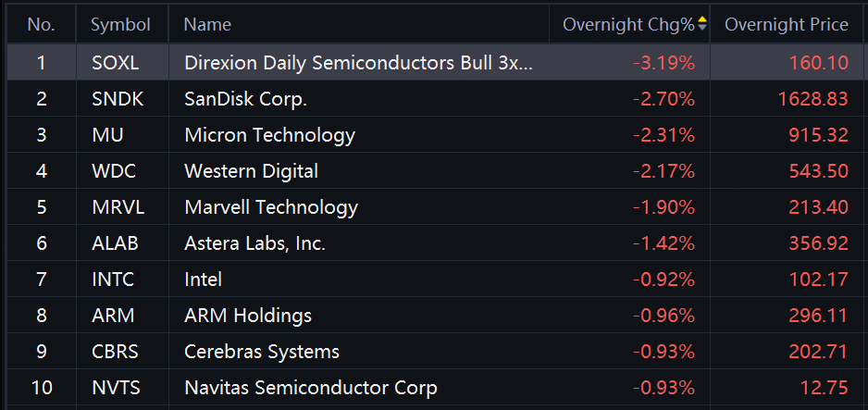Open the ALAB symbol
Screen dimensions: 868x410
pyautogui.click(x=115, y=243)
